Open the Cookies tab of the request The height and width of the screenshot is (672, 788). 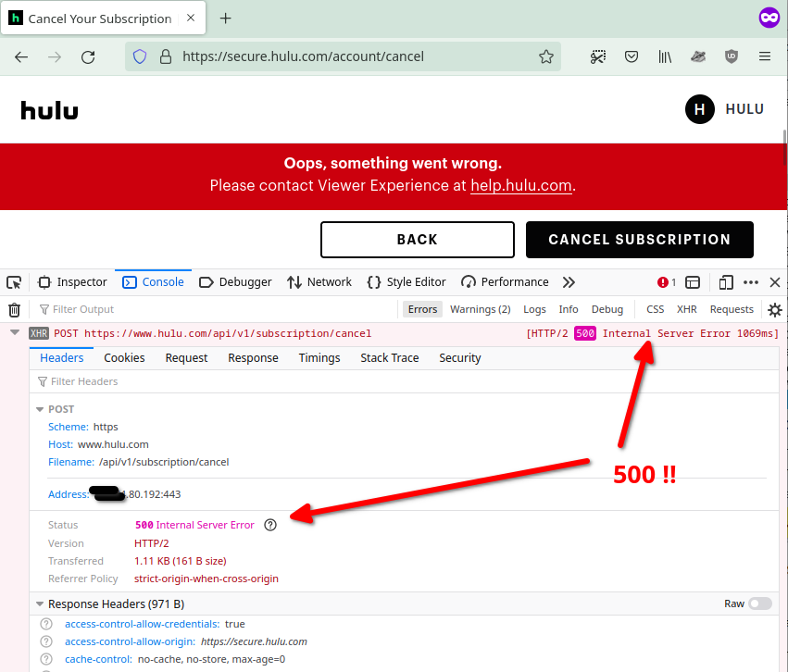point(124,357)
